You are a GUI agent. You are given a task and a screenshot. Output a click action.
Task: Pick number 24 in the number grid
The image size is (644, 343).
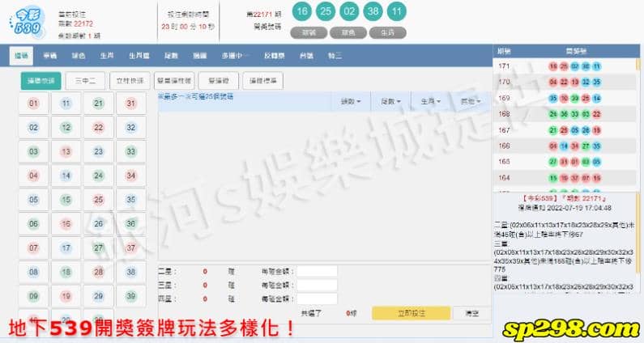coord(99,176)
